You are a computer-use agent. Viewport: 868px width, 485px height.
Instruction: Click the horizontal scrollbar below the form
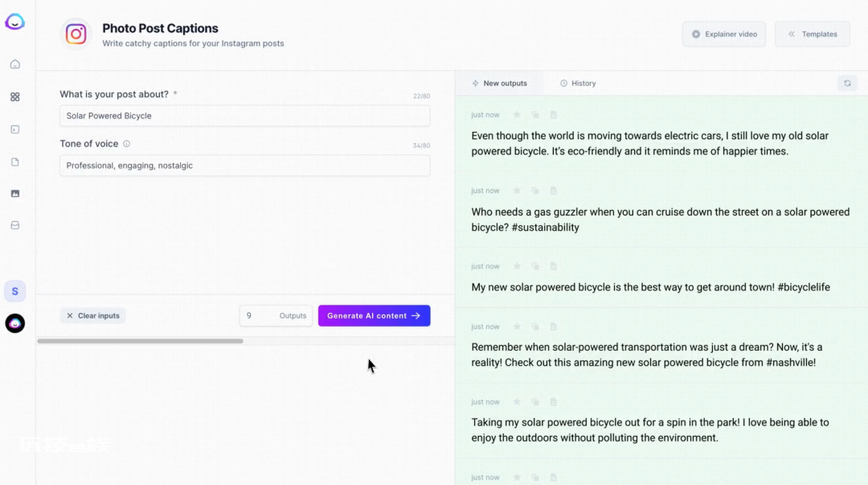coord(140,341)
